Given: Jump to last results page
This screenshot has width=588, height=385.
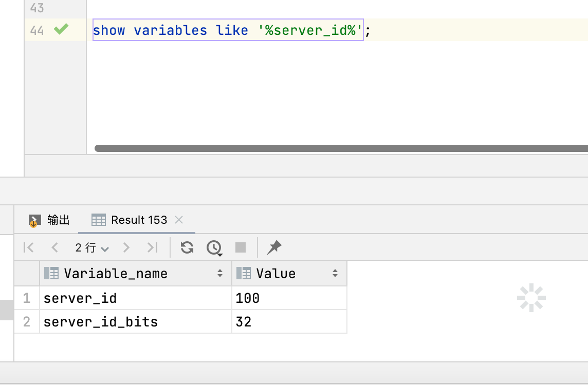Looking at the screenshot, I should pos(152,248).
